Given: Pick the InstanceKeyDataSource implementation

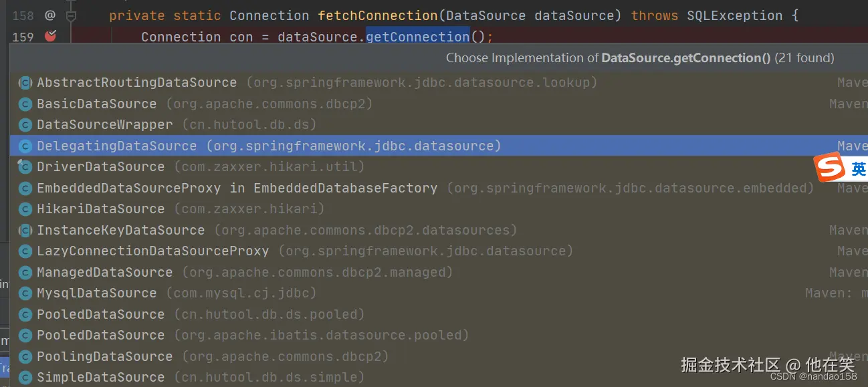Looking at the screenshot, I should 120,230.
